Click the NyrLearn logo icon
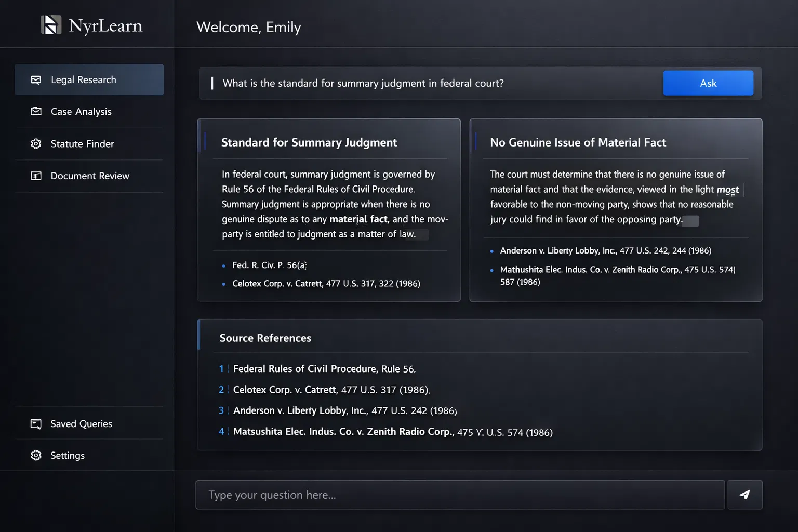Image resolution: width=798 pixels, height=532 pixels. click(51, 25)
